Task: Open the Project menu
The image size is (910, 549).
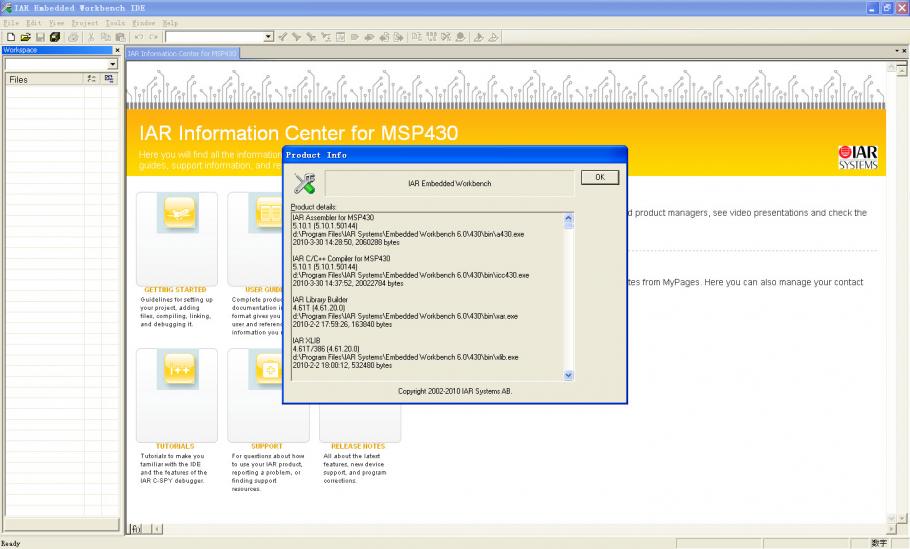Action: [x=85, y=22]
